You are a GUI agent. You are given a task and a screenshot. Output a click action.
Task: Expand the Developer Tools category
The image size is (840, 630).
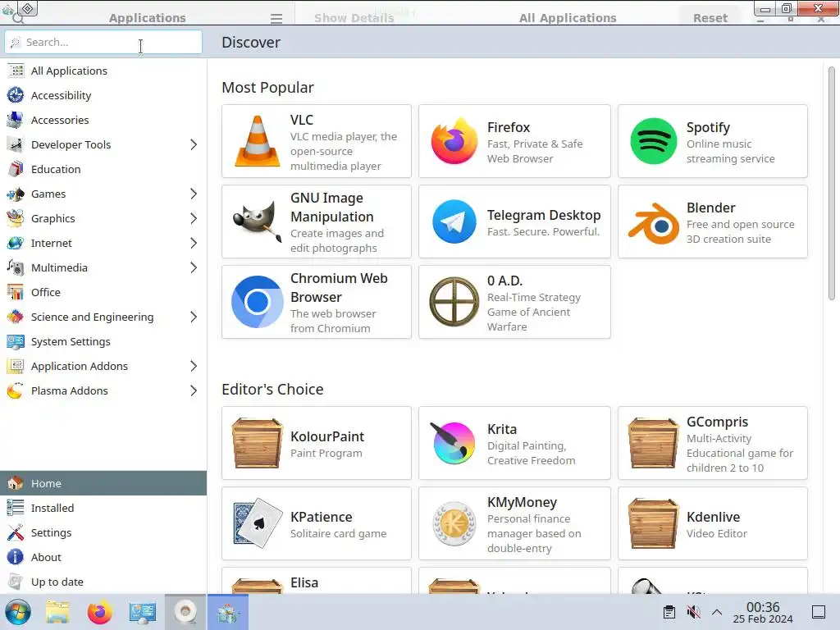click(x=194, y=144)
